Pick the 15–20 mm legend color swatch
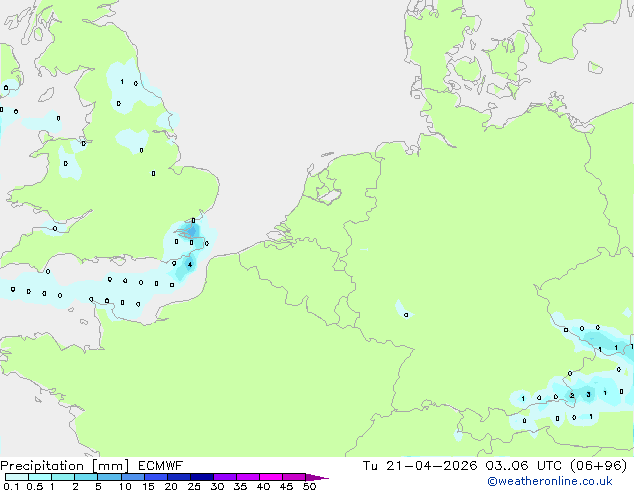This screenshot has height=490, width=634. point(156,477)
